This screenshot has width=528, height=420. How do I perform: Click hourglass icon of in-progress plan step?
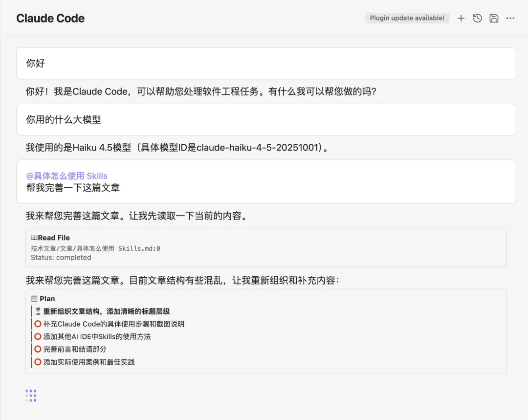point(38,311)
